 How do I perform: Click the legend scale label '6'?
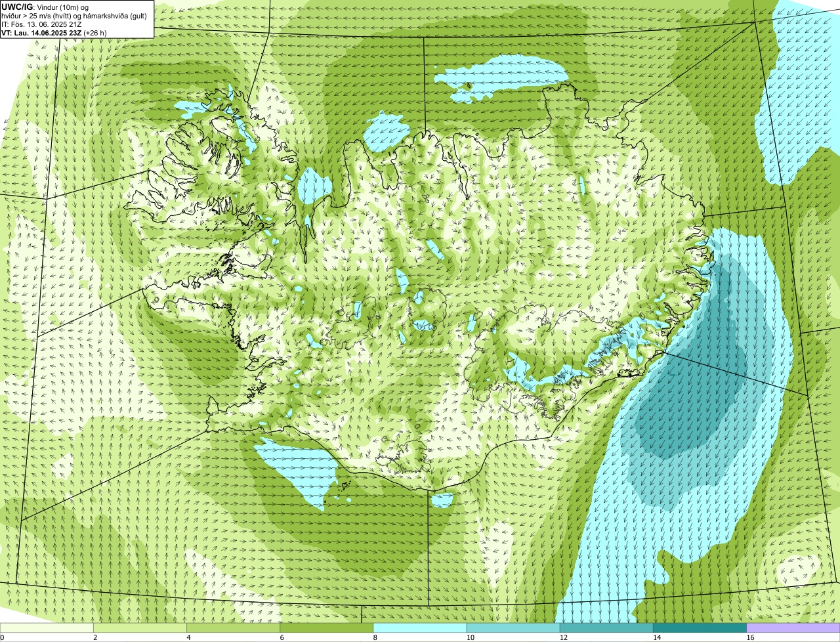click(x=282, y=637)
